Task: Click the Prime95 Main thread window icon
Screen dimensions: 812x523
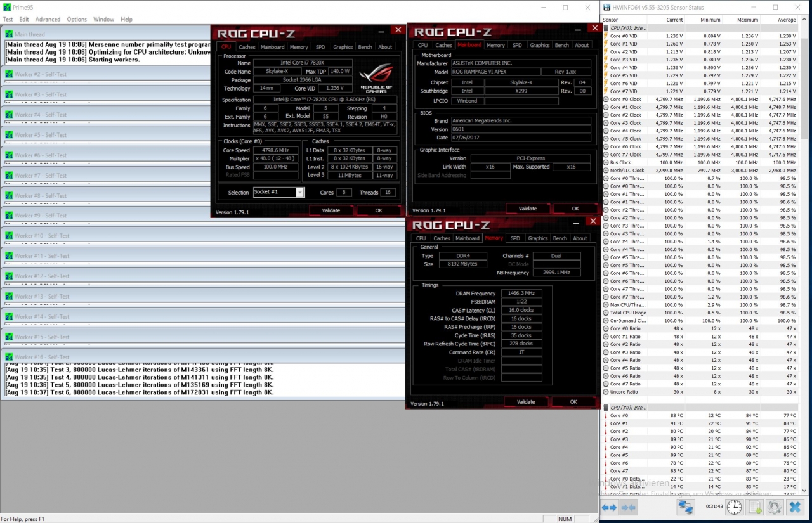Action: pos(9,34)
